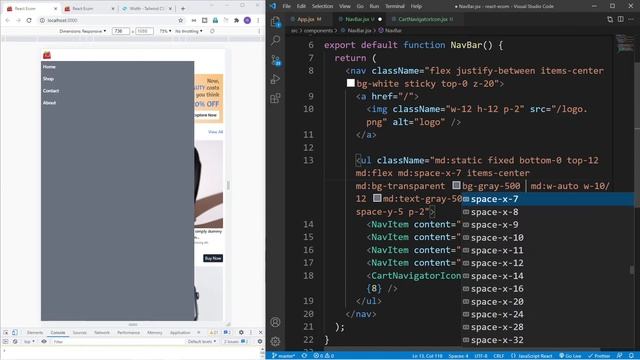Viewport: 640px width, 360px height.
Task: Open the Extensions view in VS Code
Action: point(276,98)
